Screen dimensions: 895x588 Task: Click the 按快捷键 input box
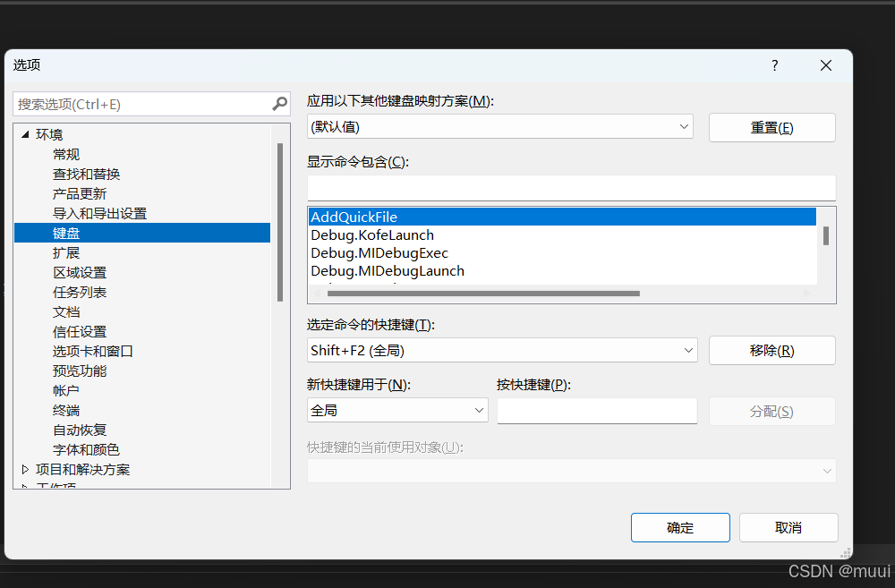[x=597, y=411]
